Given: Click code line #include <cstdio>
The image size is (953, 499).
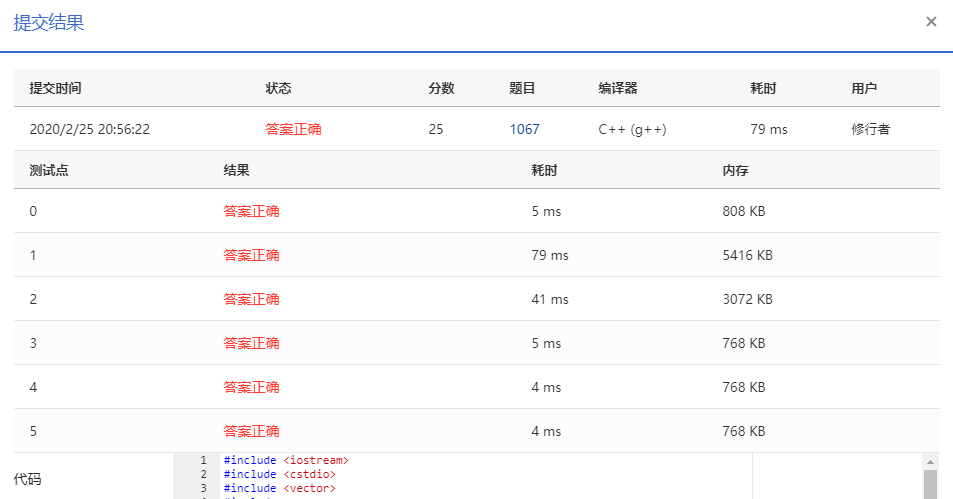Looking at the screenshot, I should (x=280, y=474).
